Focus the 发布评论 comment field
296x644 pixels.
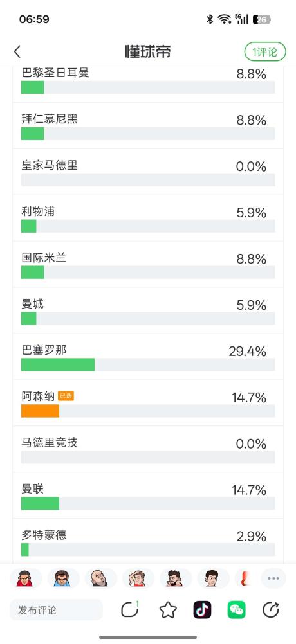pyautogui.click(x=57, y=610)
